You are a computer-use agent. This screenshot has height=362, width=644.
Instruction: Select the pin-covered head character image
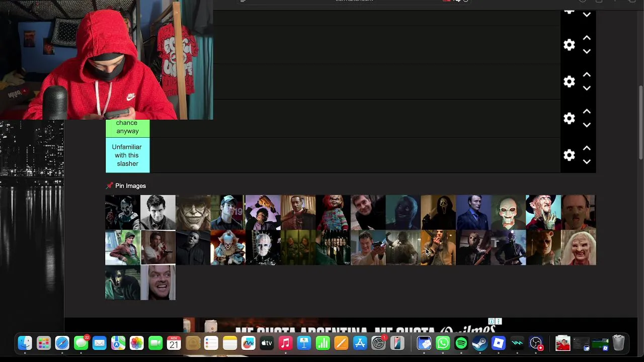click(x=263, y=248)
